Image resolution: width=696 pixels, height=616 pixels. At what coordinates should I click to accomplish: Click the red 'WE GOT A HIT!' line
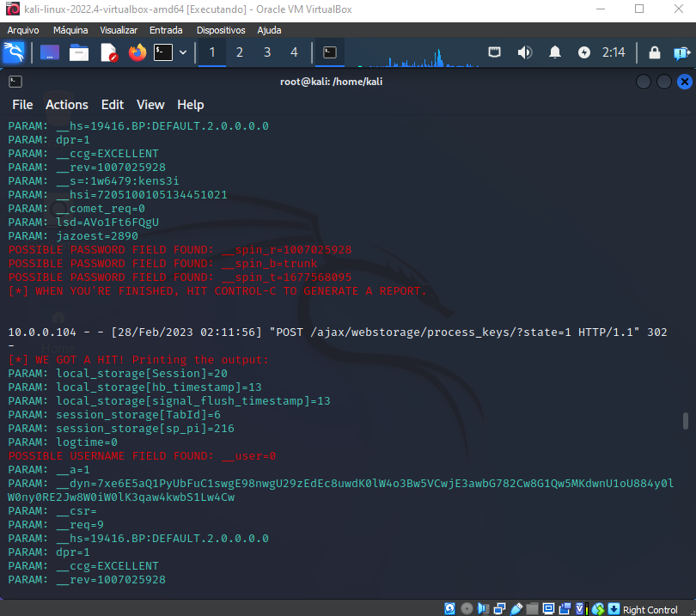coord(138,359)
